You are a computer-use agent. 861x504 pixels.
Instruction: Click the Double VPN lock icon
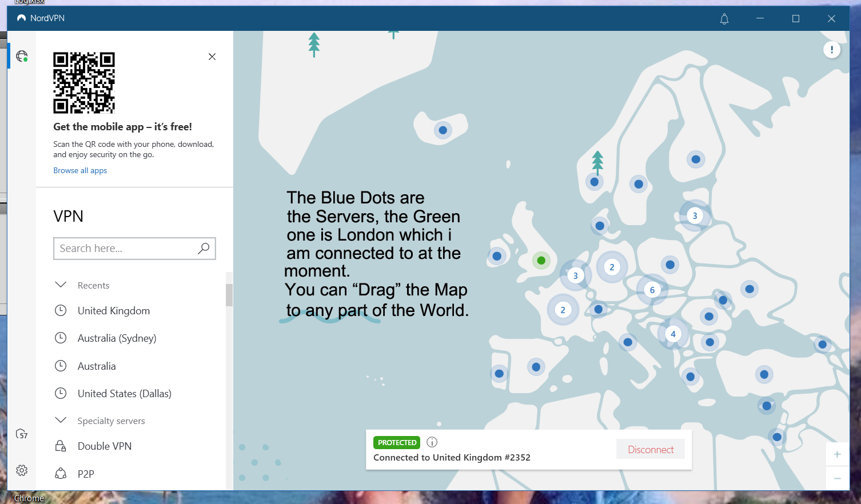61,446
